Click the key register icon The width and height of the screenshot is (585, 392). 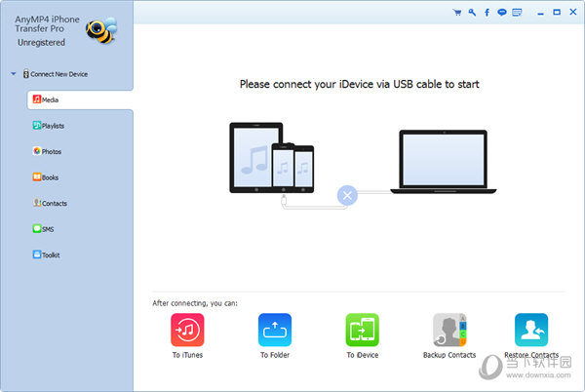472,13
